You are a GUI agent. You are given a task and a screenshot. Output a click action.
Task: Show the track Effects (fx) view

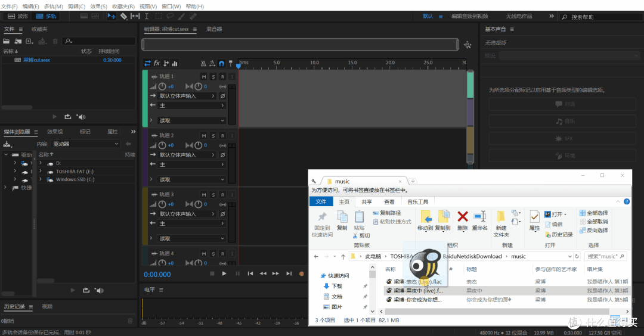tap(156, 63)
